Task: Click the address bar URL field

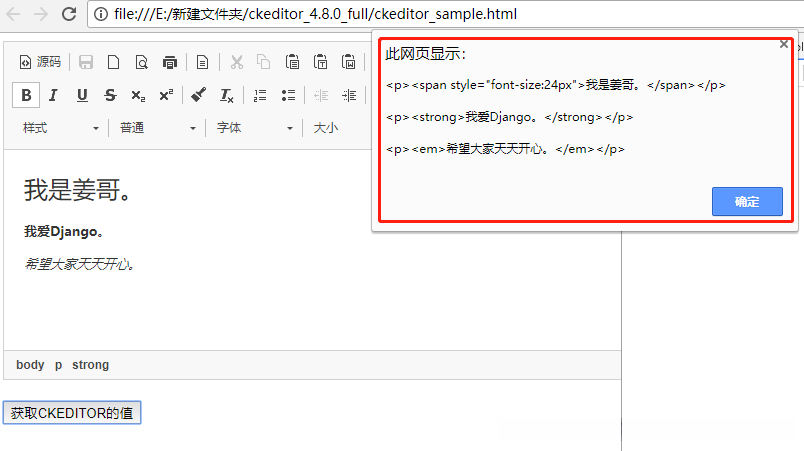Action: 446,14
